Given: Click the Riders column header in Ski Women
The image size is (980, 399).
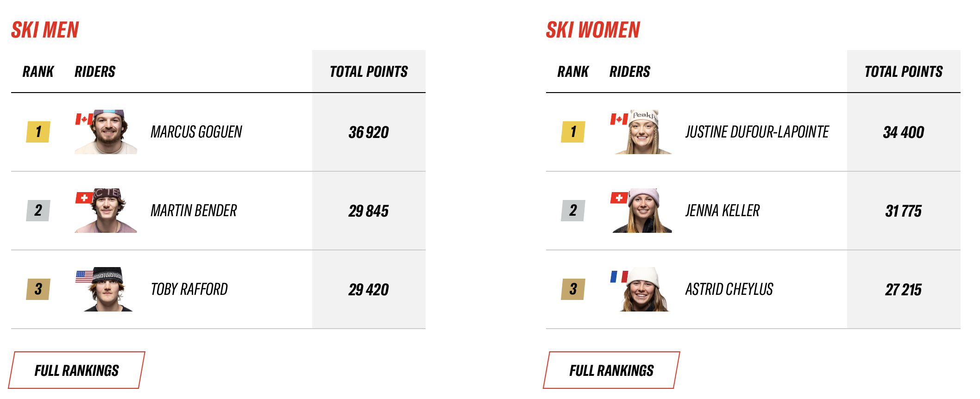Looking at the screenshot, I should 629,72.
